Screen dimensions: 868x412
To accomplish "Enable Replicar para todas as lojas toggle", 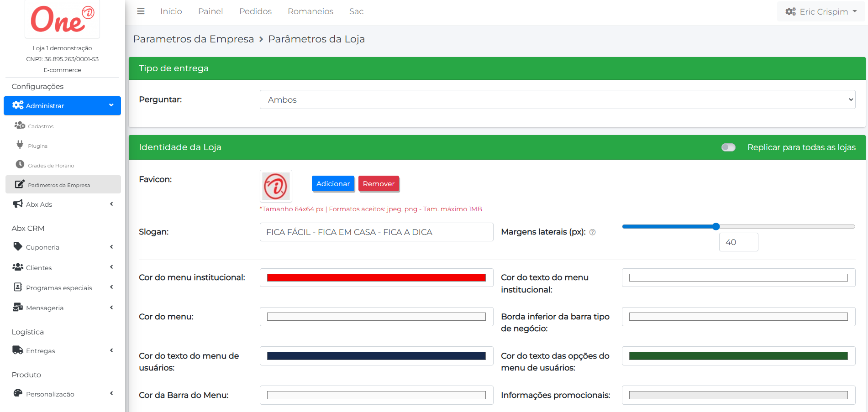I will [728, 147].
